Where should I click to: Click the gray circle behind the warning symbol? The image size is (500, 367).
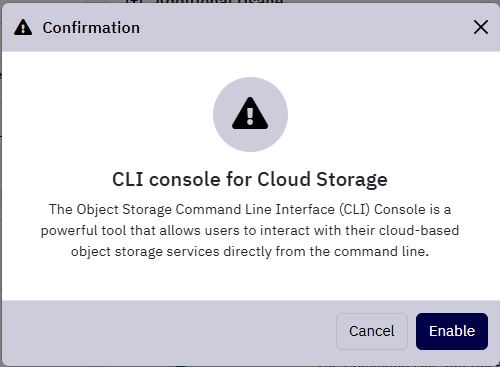[250, 114]
